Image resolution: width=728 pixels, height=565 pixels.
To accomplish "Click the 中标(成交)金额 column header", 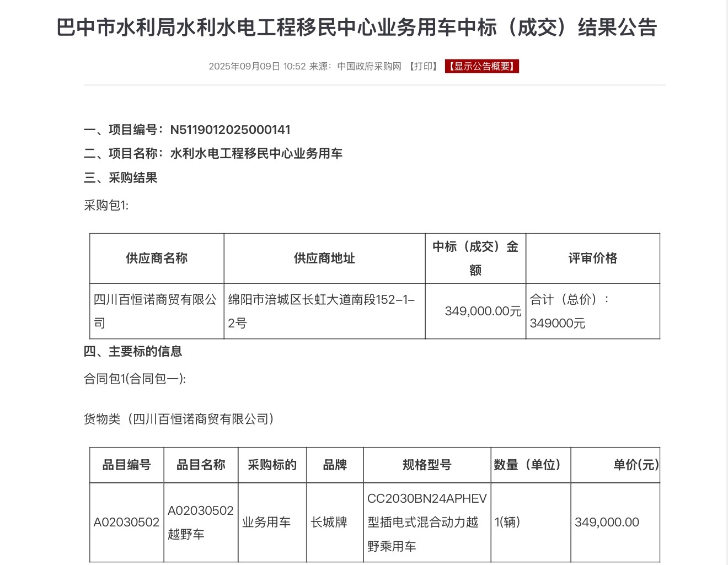I will [x=475, y=258].
